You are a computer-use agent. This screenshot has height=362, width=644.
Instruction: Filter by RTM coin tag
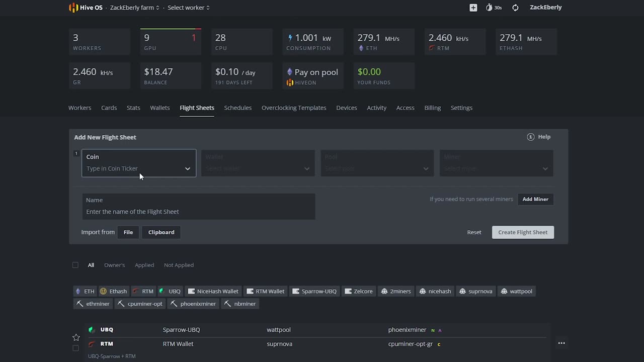[143, 291]
